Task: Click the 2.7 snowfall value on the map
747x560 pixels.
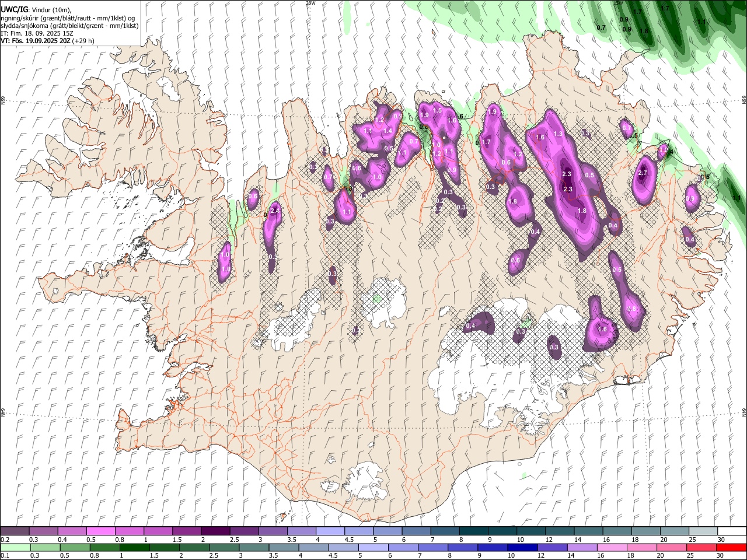Action: coord(643,173)
